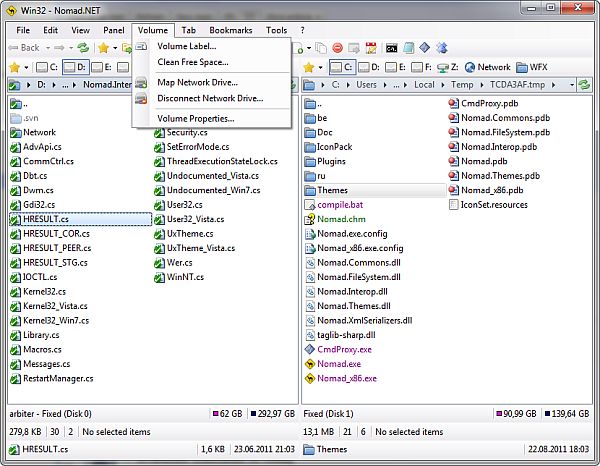
Task: Expand left panel favorites star dropdown
Action: (x=26, y=68)
